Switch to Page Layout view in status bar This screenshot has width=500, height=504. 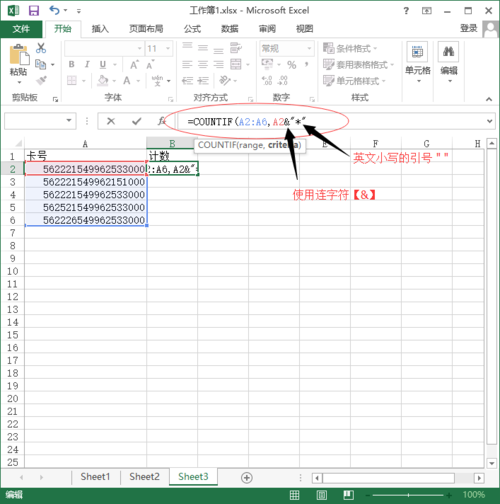(321, 495)
